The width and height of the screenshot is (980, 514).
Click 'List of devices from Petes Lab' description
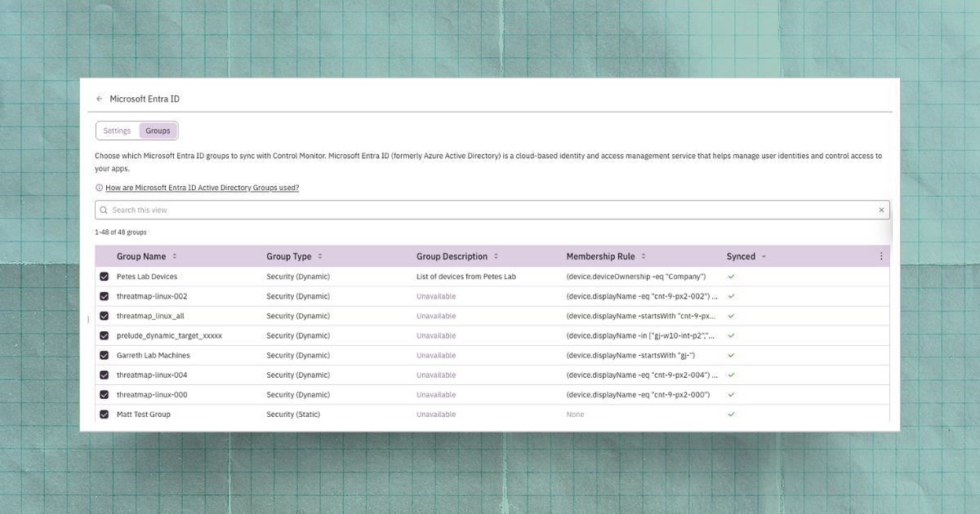[x=466, y=277]
